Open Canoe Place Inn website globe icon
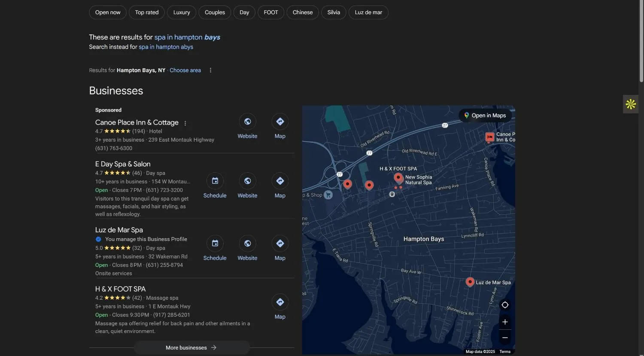 [x=248, y=122]
